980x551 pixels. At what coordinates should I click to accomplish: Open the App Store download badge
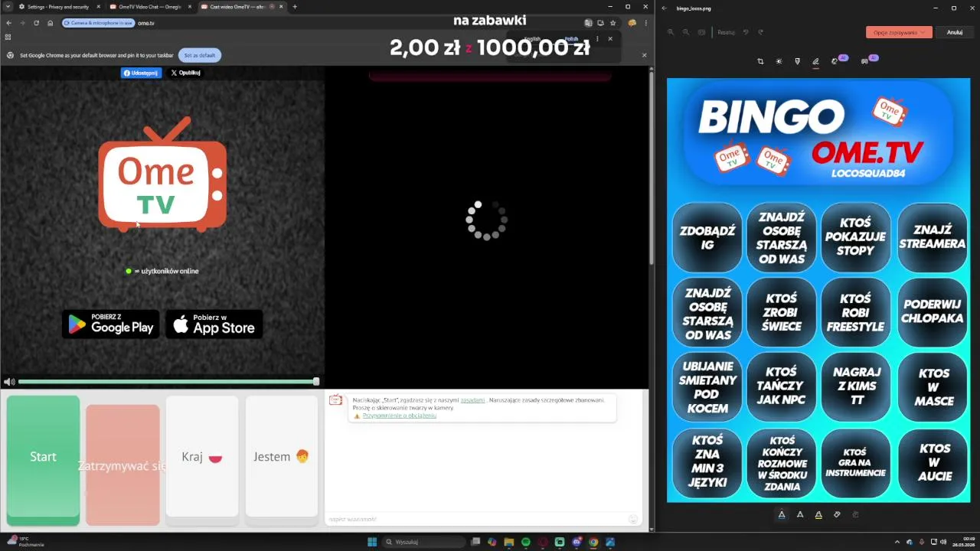click(214, 324)
